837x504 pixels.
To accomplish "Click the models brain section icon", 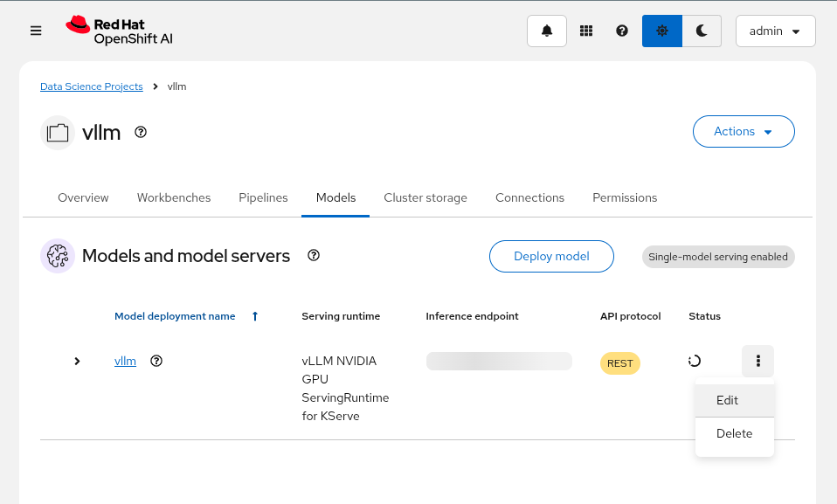I will (58, 256).
